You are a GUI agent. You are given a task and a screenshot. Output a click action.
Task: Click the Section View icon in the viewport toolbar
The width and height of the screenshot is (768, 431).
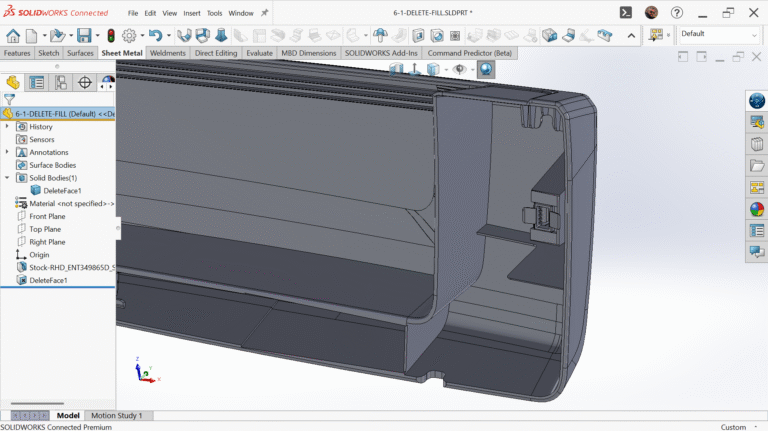point(396,69)
